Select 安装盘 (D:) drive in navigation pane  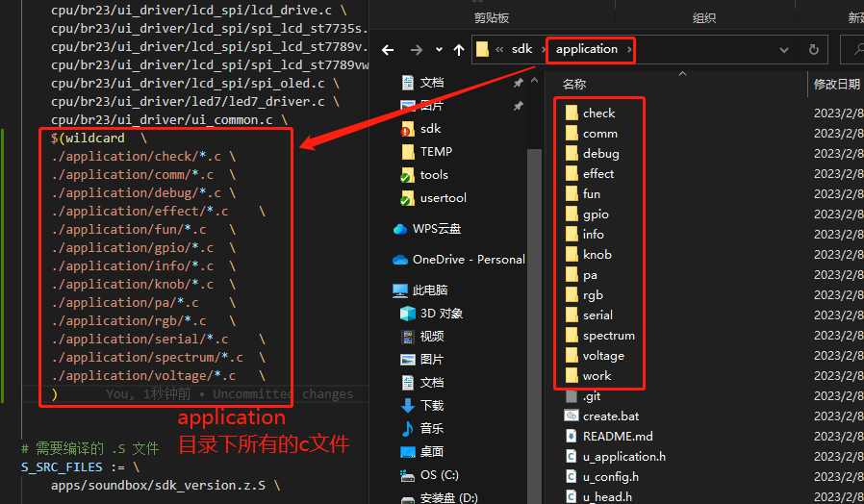pyautogui.click(x=440, y=497)
